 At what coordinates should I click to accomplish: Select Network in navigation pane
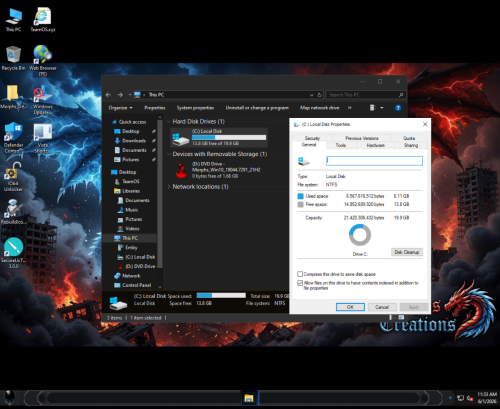pyautogui.click(x=131, y=276)
